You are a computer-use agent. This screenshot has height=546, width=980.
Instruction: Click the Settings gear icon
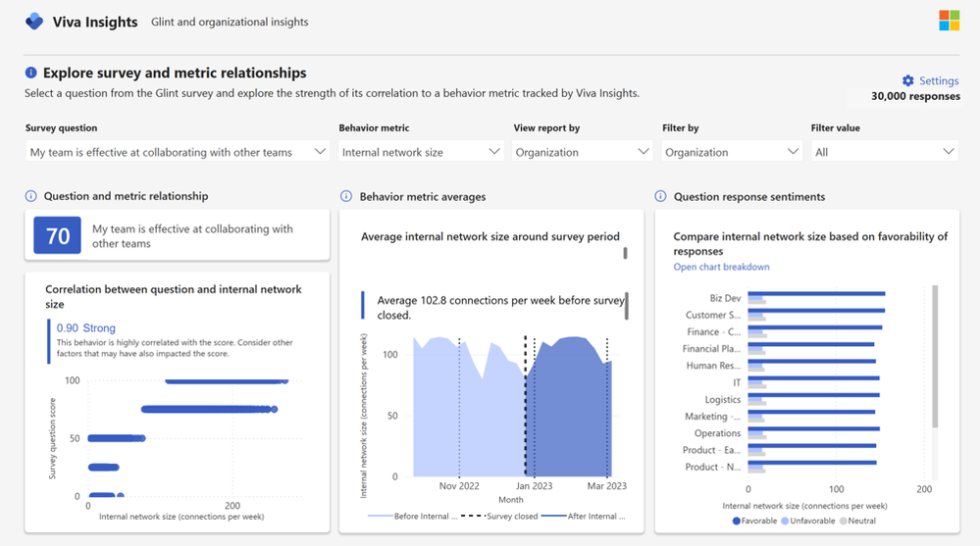point(908,80)
